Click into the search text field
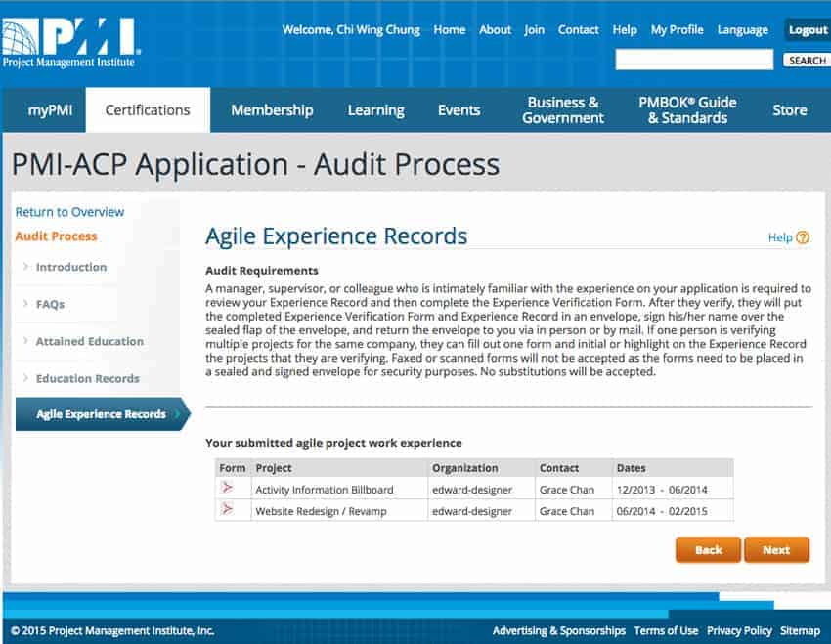Screen dimensions: 831x644 [x=695, y=61]
